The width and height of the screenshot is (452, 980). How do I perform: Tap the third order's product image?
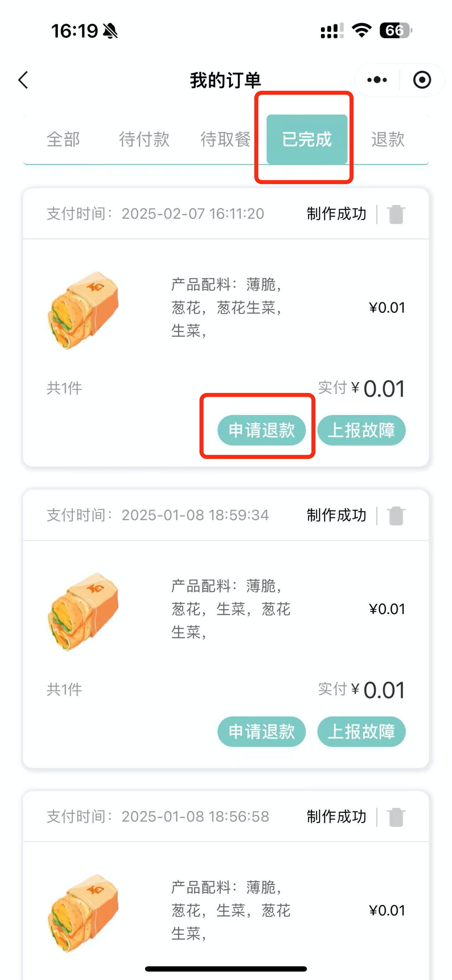pyautogui.click(x=84, y=912)
